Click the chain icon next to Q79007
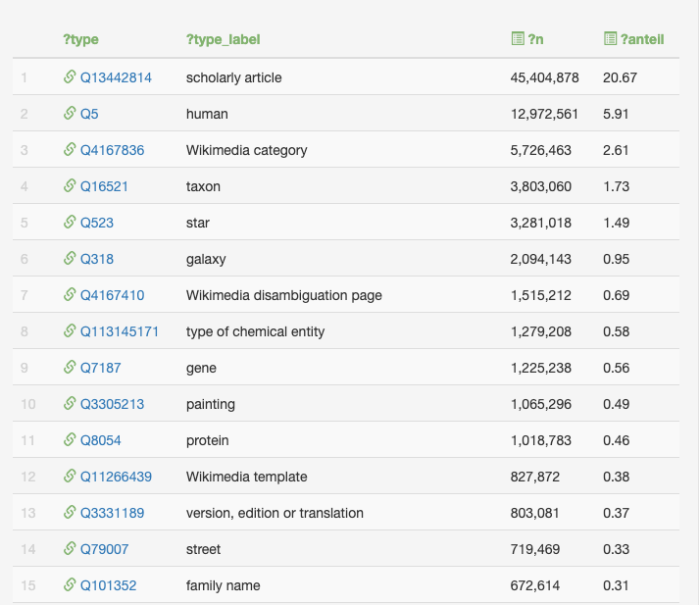The image size is (700, 605). [70, 549]
